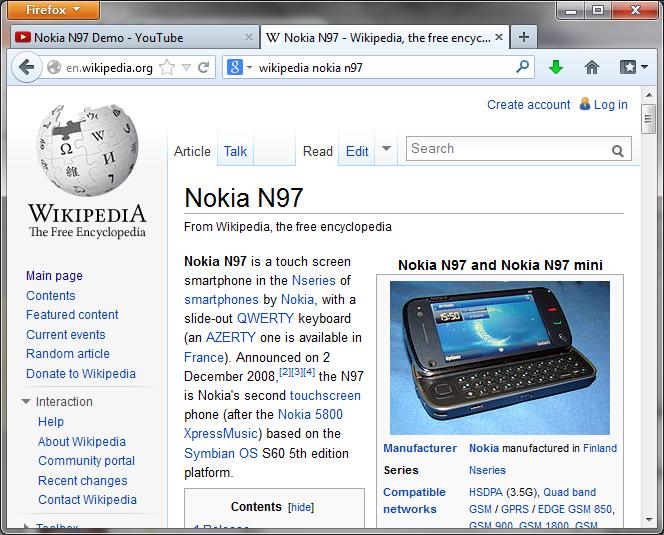Close the Nokia N97 Demo YouTube tab
This screenshot has width=664, height=535.
tap(249, 37)
